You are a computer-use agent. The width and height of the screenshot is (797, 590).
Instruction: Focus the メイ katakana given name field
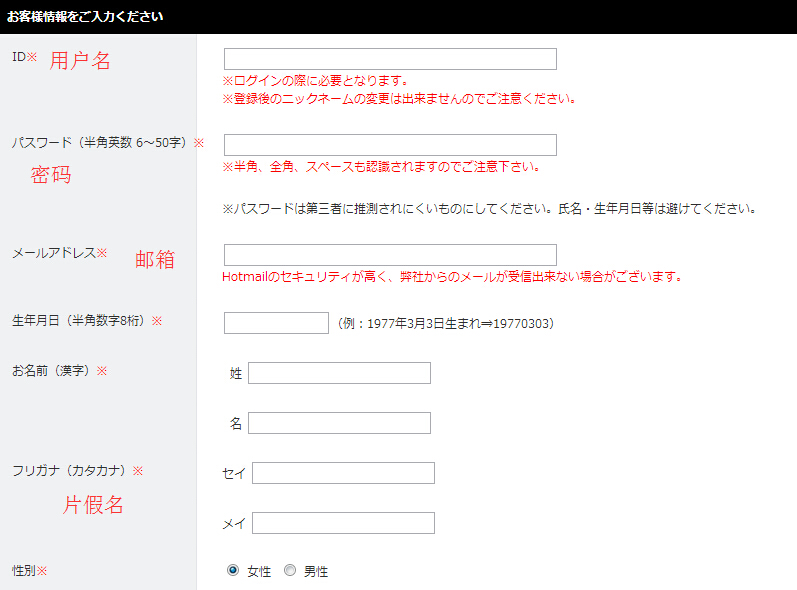click(x=343, y=523)
